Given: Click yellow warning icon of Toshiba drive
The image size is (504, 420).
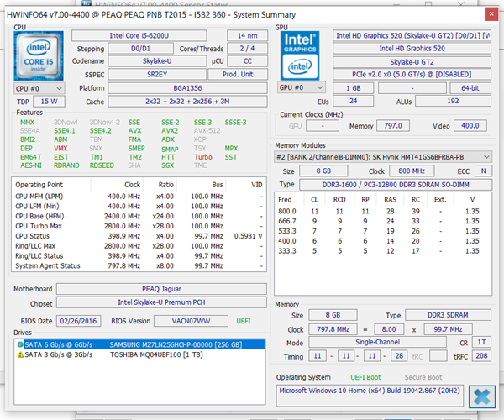Looking at the screenshot, I should (x=20, y=354).
